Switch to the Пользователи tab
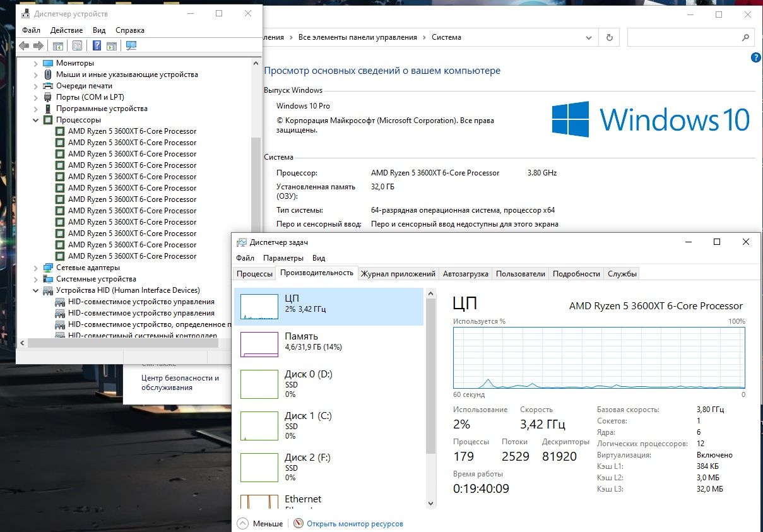 click(520, 274)
